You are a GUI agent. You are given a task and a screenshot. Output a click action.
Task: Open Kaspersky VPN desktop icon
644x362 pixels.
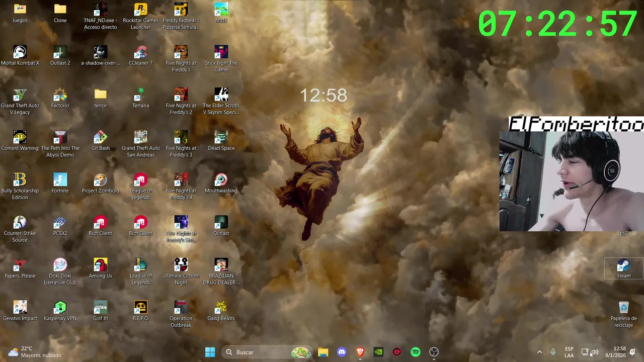click(60, 311)
